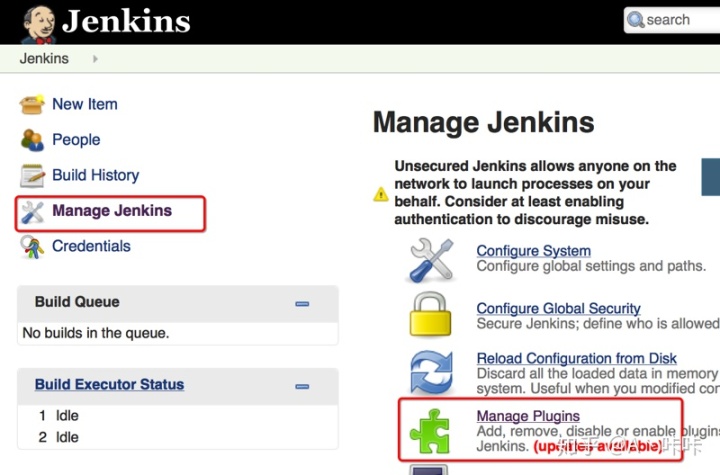
Task: Open the Manage Plugins link
Action: pyautogui.click(x=528, y=416)
